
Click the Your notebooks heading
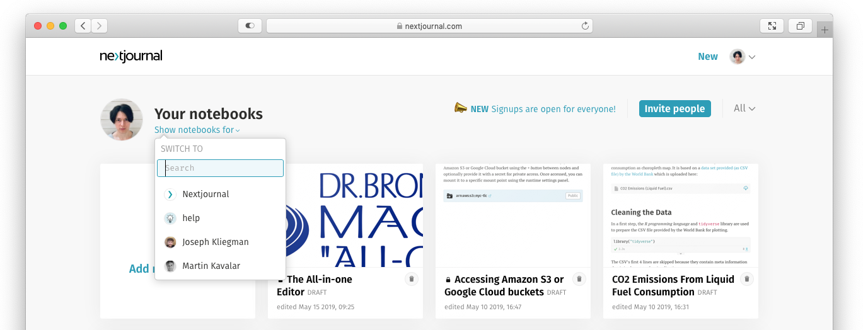pos(209,114)
